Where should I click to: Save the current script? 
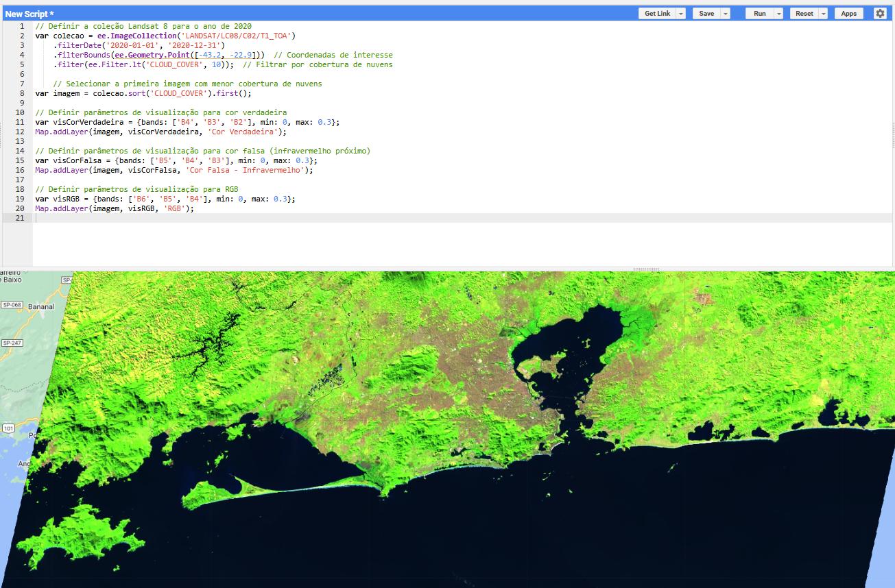coord(706,13)
